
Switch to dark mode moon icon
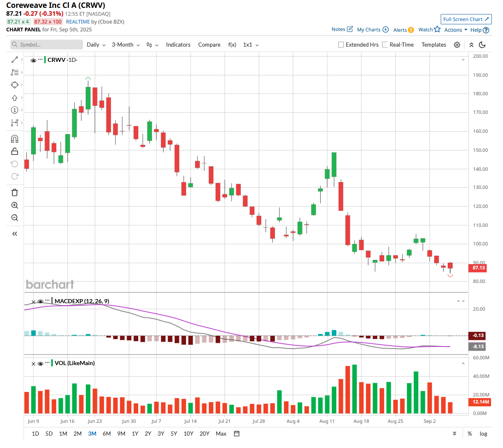482,45
